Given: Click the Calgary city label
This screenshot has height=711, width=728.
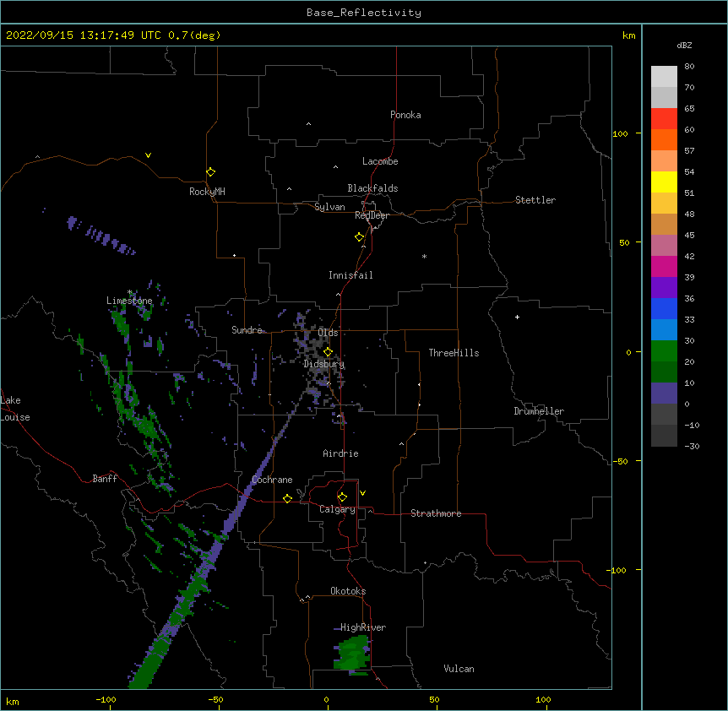Looking at the screenshot, I should click(337, 509).
